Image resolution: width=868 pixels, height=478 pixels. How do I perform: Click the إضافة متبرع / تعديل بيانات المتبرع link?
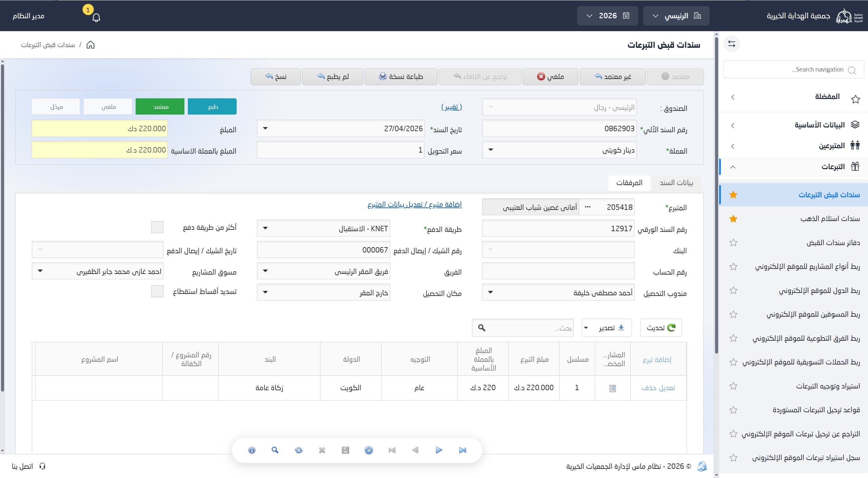click(x=415, y=204)
